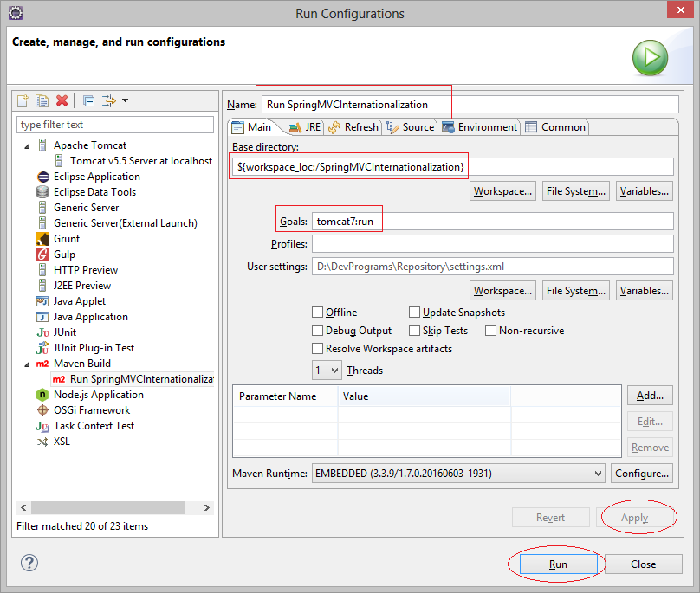Click the Add parameter button
The height and width of the screenshot is (593, 700).
pyautogui.click(x=650, y=396)
